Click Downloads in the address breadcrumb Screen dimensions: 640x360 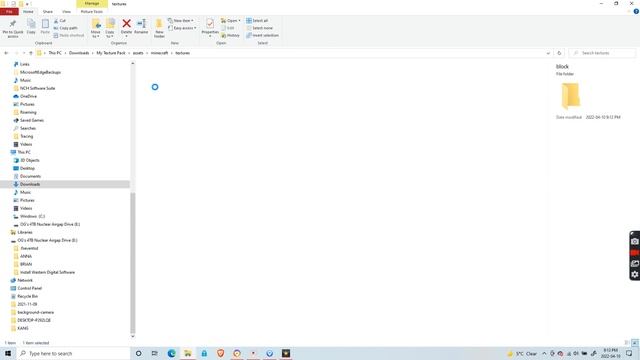[x=79, y=53]
